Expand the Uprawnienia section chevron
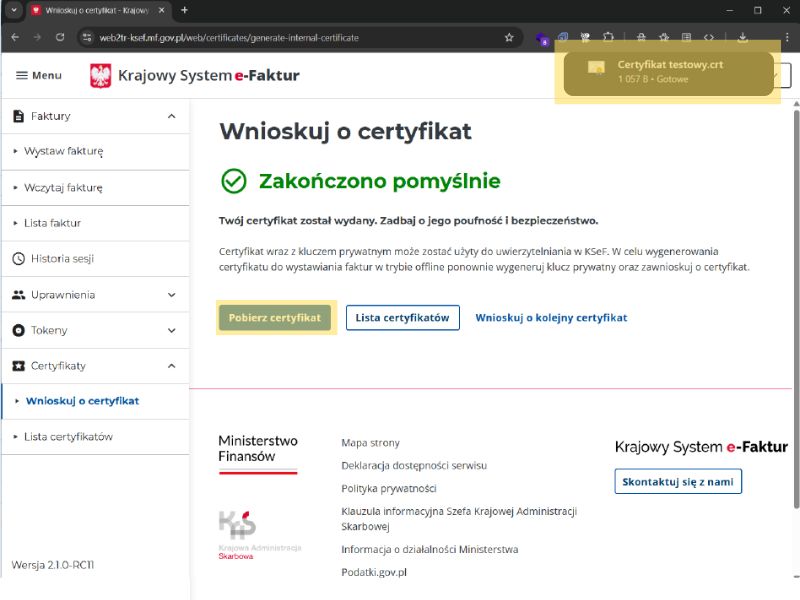The image size is (800, 600). (x=171, y=295)
